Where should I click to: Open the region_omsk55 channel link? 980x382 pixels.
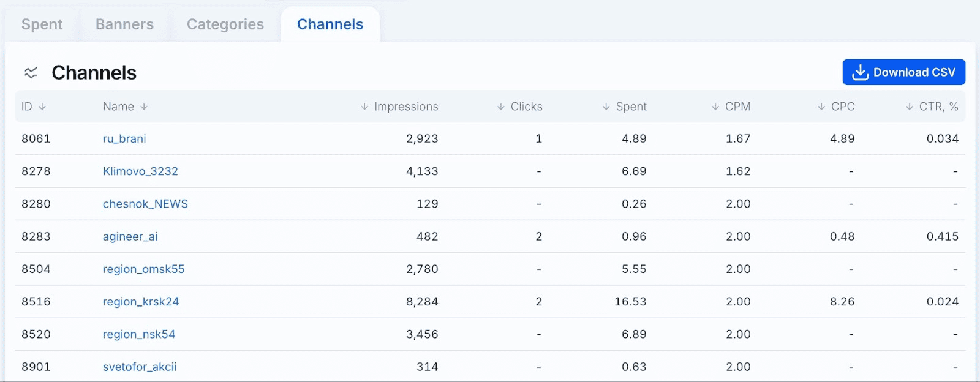tap(143, 269)
